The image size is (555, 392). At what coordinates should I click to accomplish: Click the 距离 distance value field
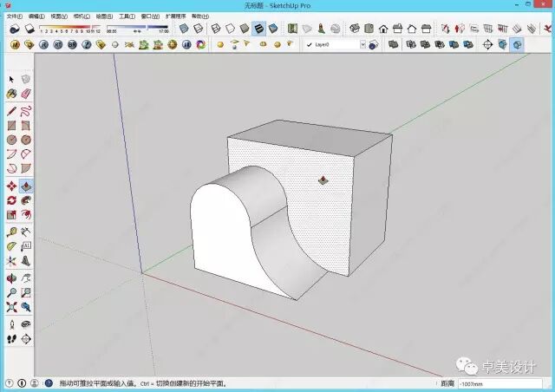pos(499,383)
